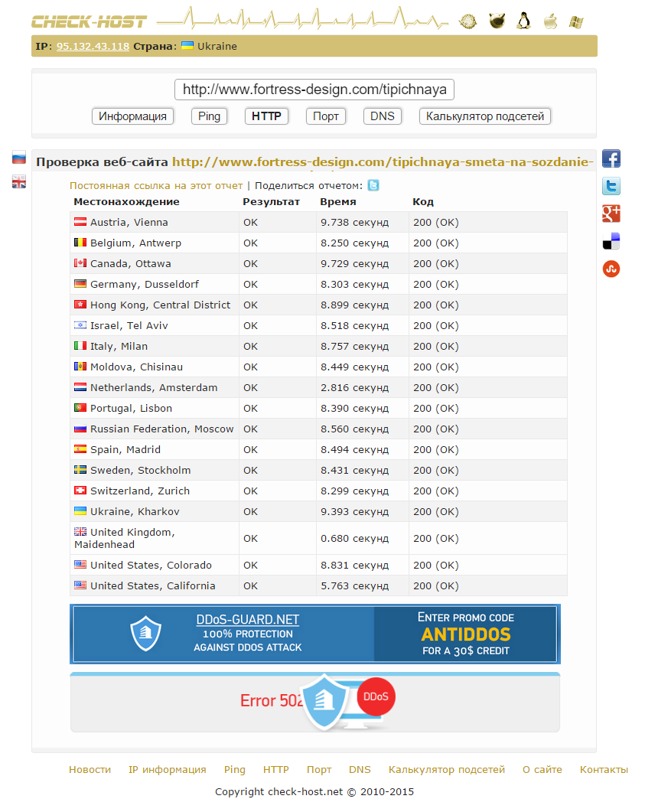
Task: Click the small Twitter icon beside Поделиться отчетом
Action: point(373,185)
